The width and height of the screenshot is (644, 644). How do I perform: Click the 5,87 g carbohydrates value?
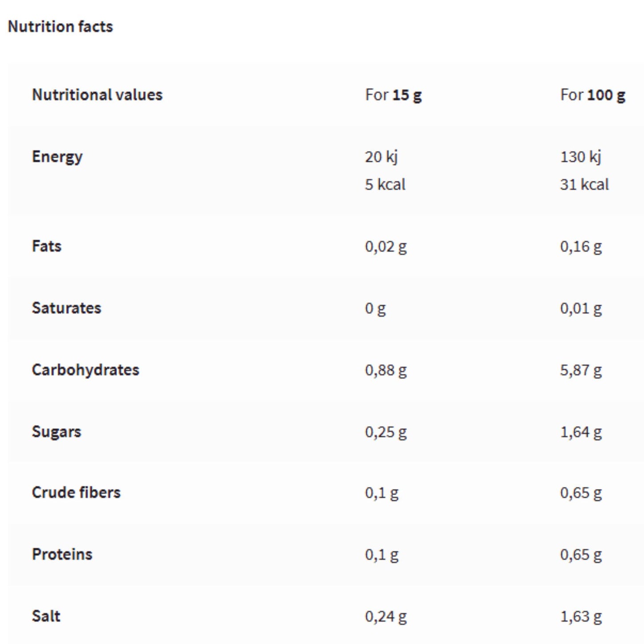(581, 370)
